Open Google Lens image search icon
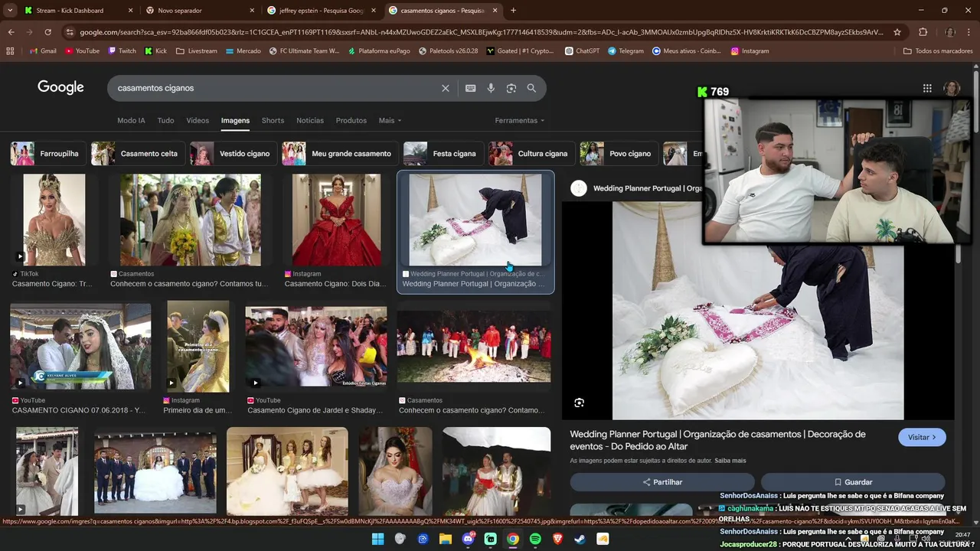 [511, 88]
